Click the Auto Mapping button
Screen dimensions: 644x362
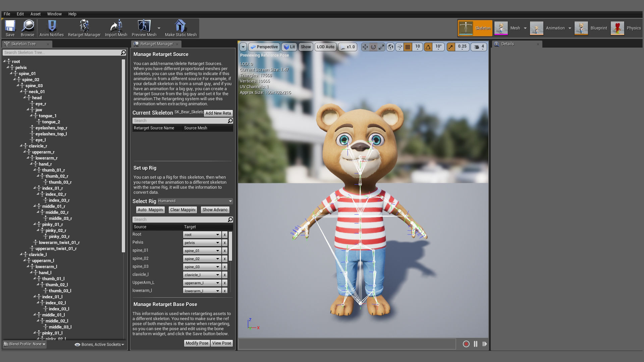click(150, 210)
